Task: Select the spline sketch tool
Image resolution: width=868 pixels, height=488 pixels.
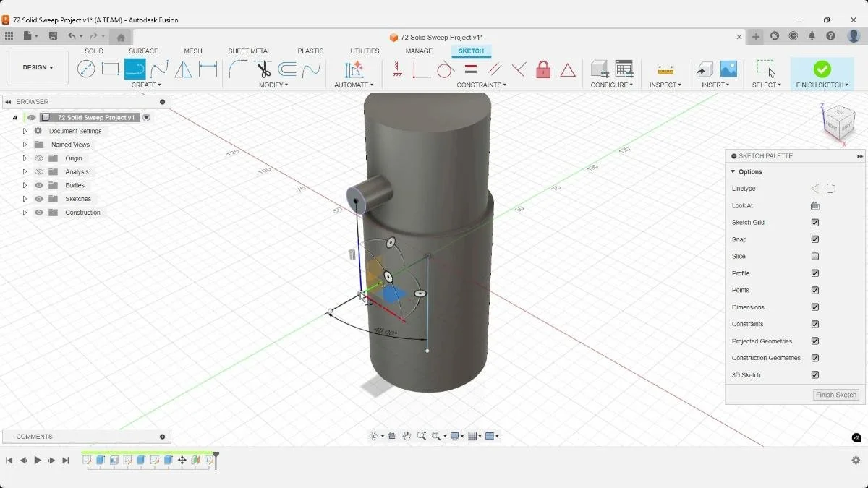Action: (159, 69)
